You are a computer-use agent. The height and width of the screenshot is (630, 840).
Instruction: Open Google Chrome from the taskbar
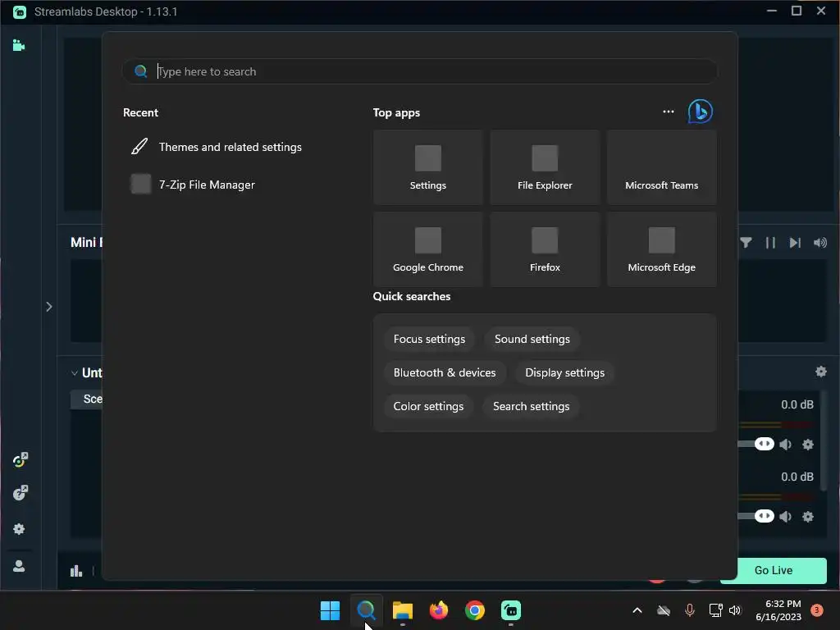tap(475, 610)
